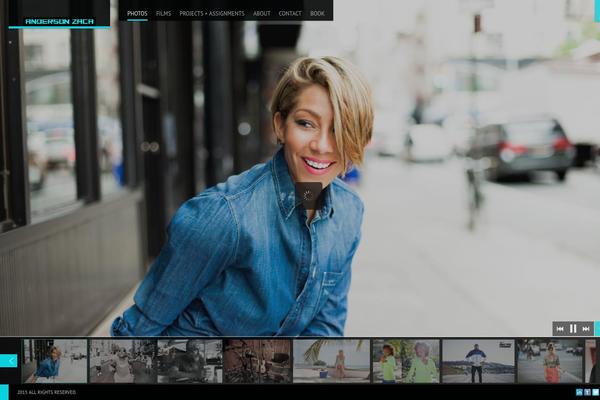Open the Contact page link
Screen dimensions: 600x400
tap(290, 13)
